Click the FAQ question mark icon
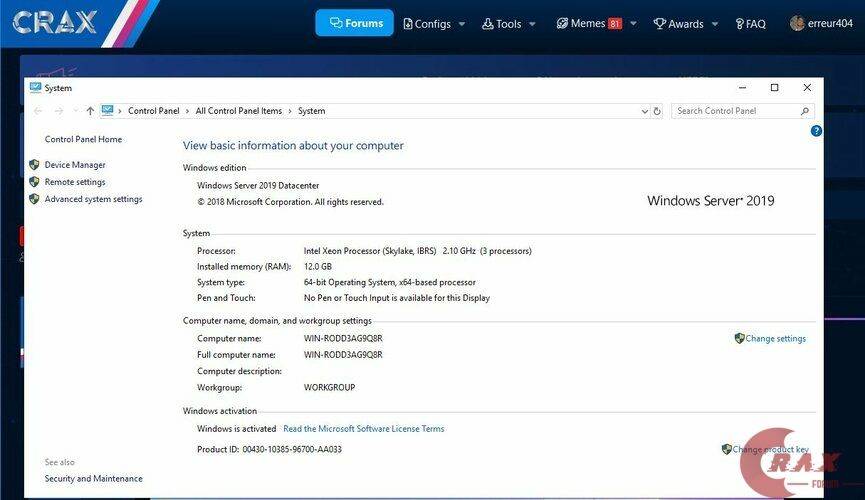This screenshot has width=865, height=500. coord(739,24)
